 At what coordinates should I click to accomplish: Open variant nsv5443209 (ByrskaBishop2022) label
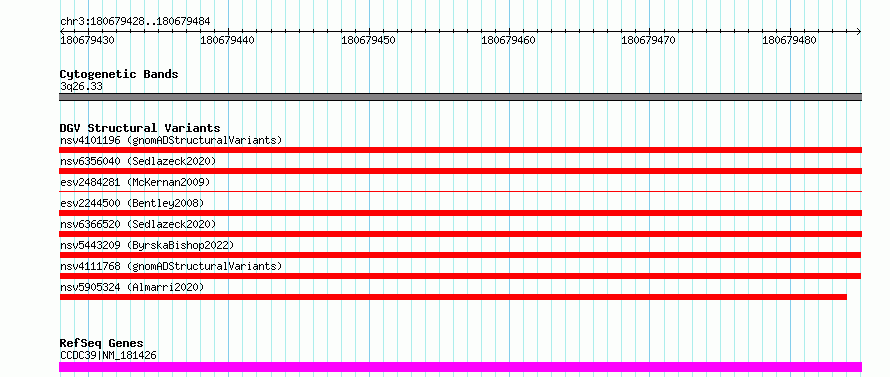click(147, 245)
